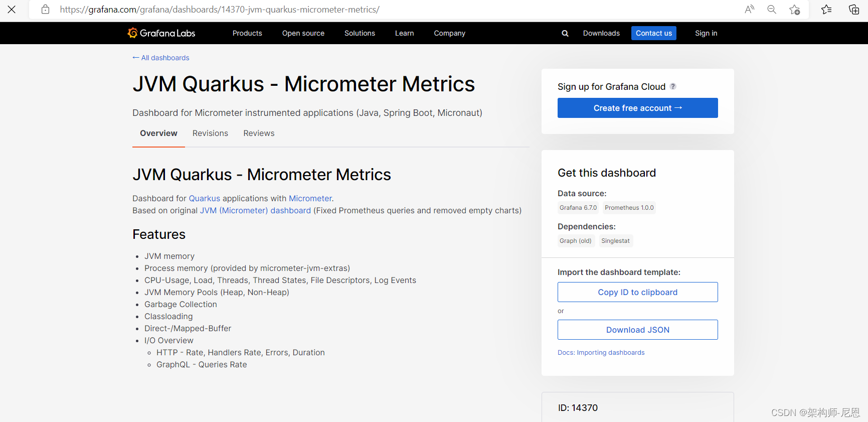Open the Quarkus link
868x422 pixels.
click(205, 198)
